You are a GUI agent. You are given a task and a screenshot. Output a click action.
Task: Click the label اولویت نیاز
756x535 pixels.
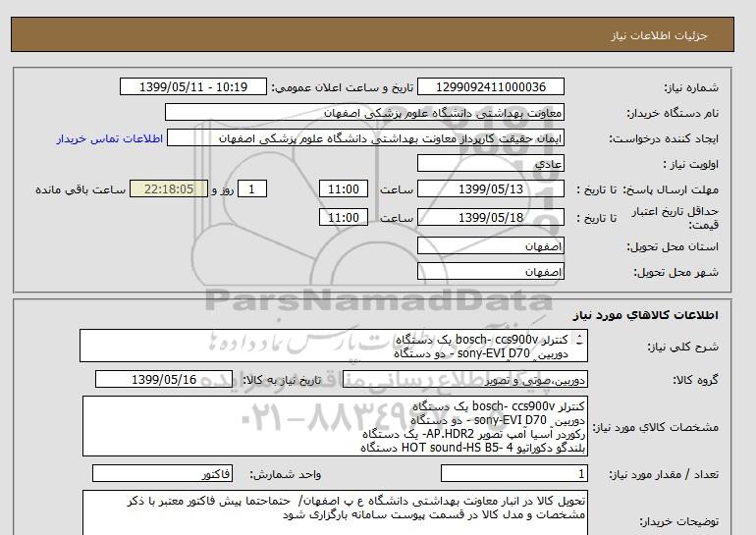click(690, 164)
